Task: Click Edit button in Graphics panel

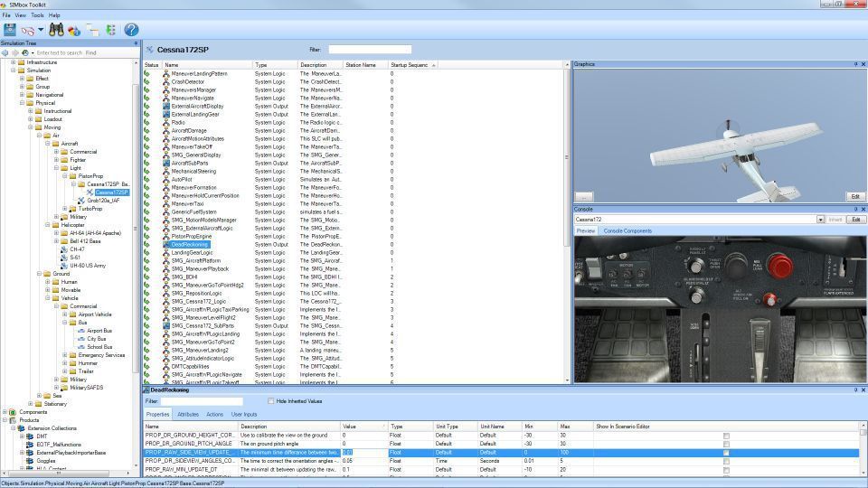Action: tap(854, 196)
